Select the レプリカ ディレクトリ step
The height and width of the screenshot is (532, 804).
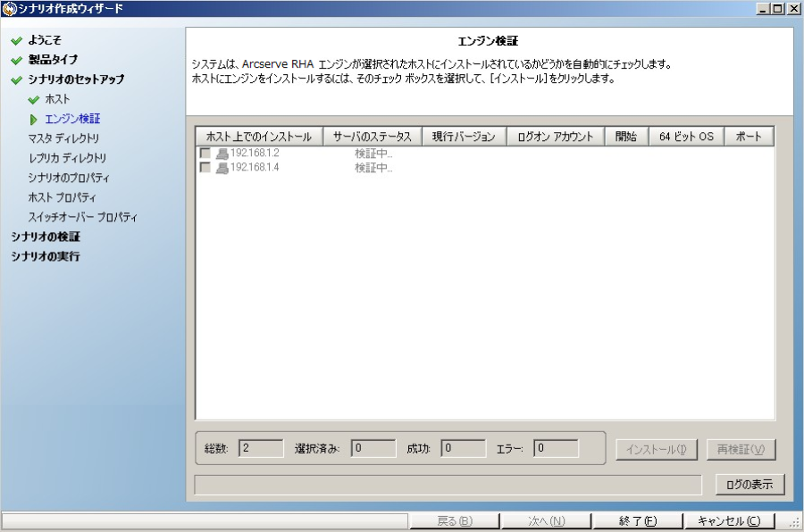[x=67, y=158]
